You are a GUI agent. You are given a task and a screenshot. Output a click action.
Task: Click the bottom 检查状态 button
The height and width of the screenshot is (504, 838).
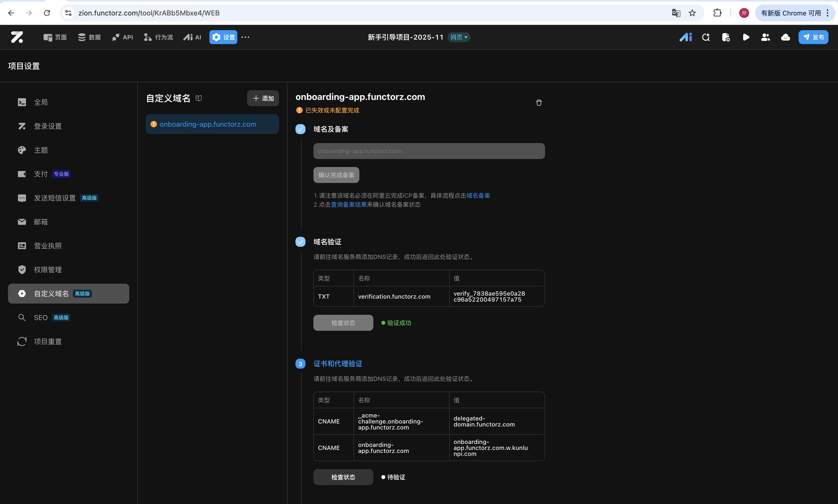343,477
